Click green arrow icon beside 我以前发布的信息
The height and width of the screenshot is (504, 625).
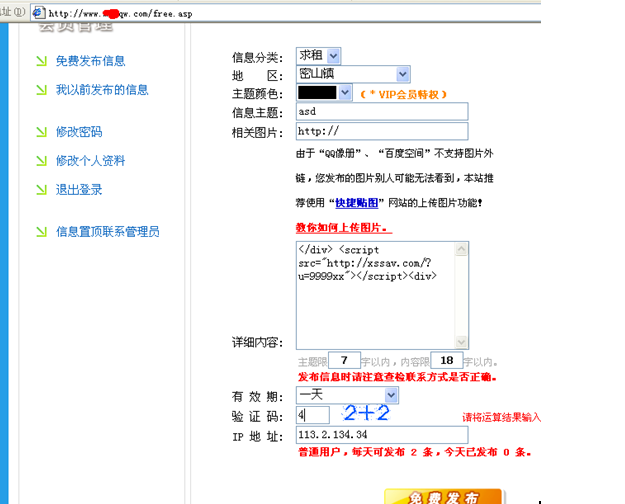click(x=41, y=90)
